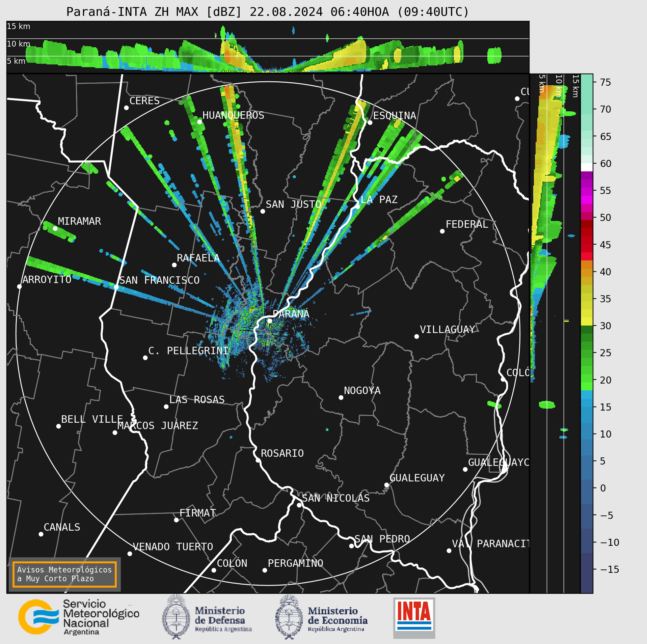647x644 pixels.
Task: Click the LA PAZ city marker dot
Action: pyautogui.click(x=357, y=206)
